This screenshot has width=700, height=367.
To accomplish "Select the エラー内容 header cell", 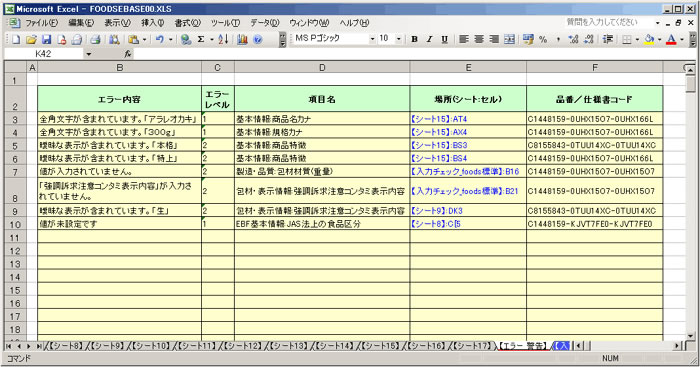I will pos(119,99).
